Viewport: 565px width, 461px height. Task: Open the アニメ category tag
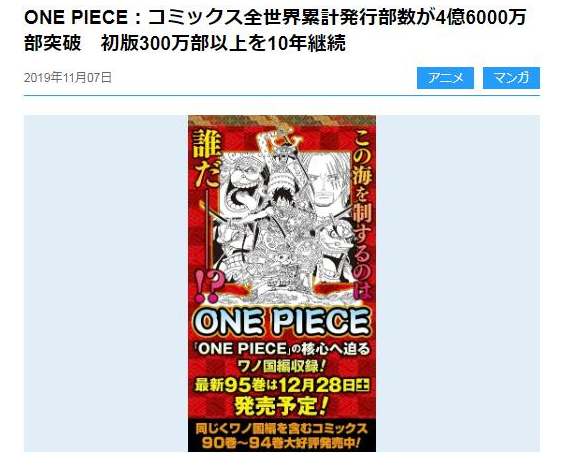point(445,78)
